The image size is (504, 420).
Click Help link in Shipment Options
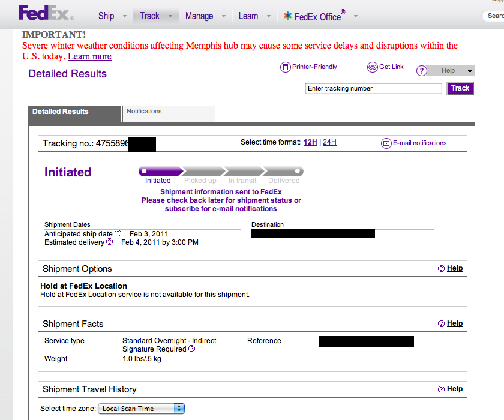pos(455,268)
